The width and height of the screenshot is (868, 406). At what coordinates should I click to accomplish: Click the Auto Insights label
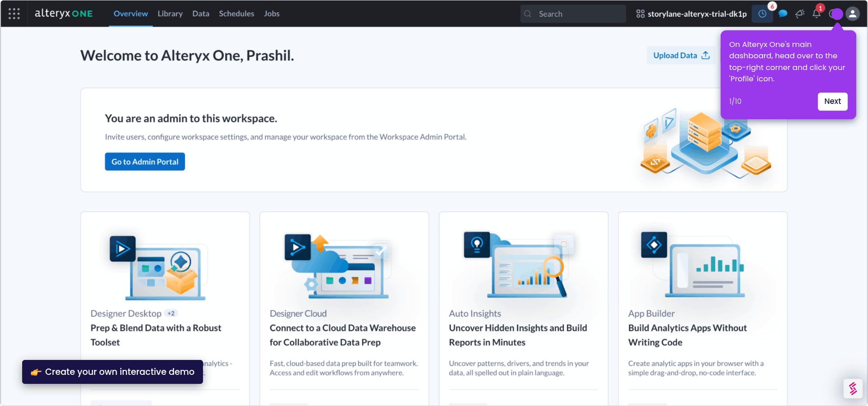tap(475, 313)
